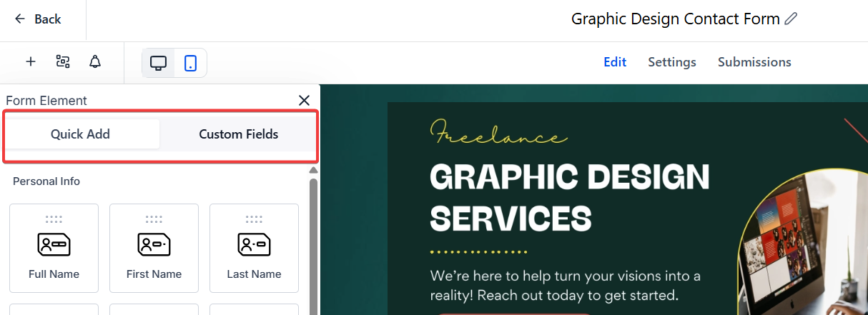
Task: Click the panel scrollbar up arrow
Action: tap(313, 171)
